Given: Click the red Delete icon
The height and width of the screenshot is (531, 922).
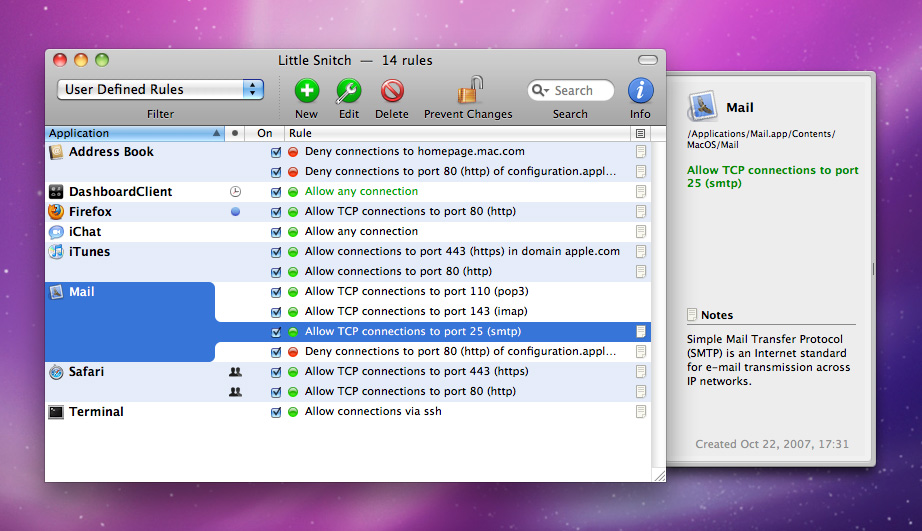Looking at the screenshot, I should [392, 91].
